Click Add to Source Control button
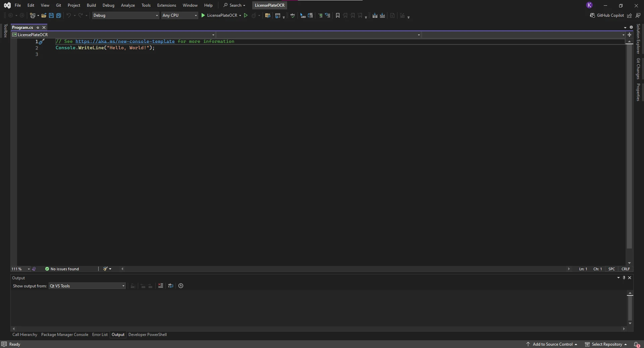This screenshot has width=644, height=348. 552,344
